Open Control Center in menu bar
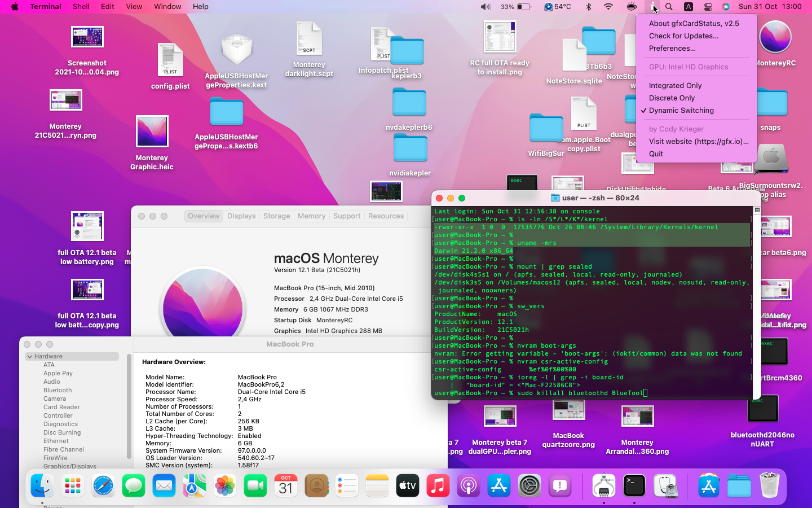The width and height of the screenshot is (812, 508). tap(708, 7)
